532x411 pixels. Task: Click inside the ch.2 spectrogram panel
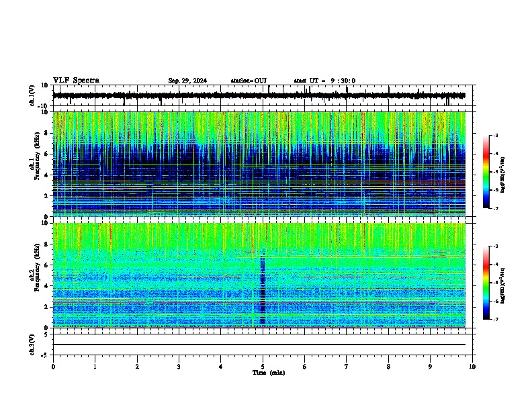(x=259, y=275)
